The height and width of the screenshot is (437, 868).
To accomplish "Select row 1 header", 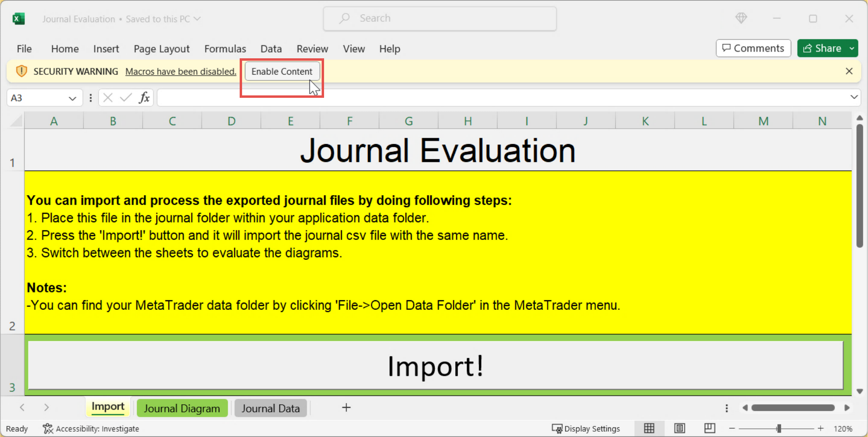I will (x=12, y=150).
